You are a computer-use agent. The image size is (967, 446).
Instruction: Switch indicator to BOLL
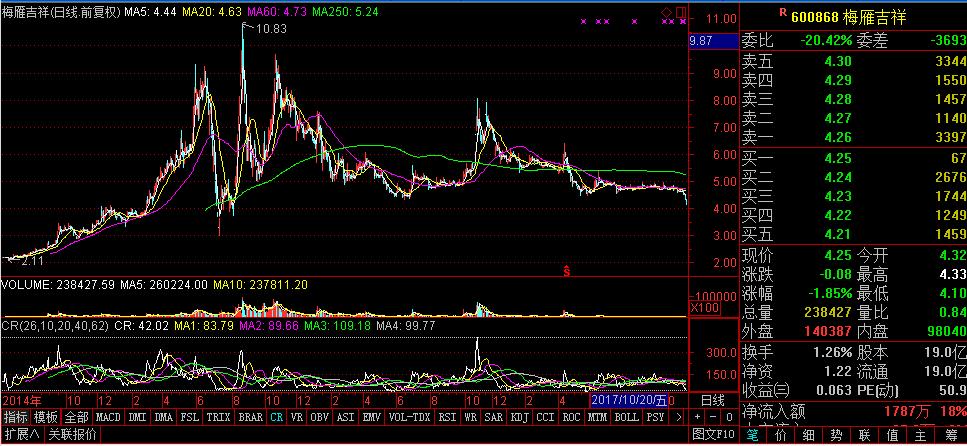[x=627, y=417]
